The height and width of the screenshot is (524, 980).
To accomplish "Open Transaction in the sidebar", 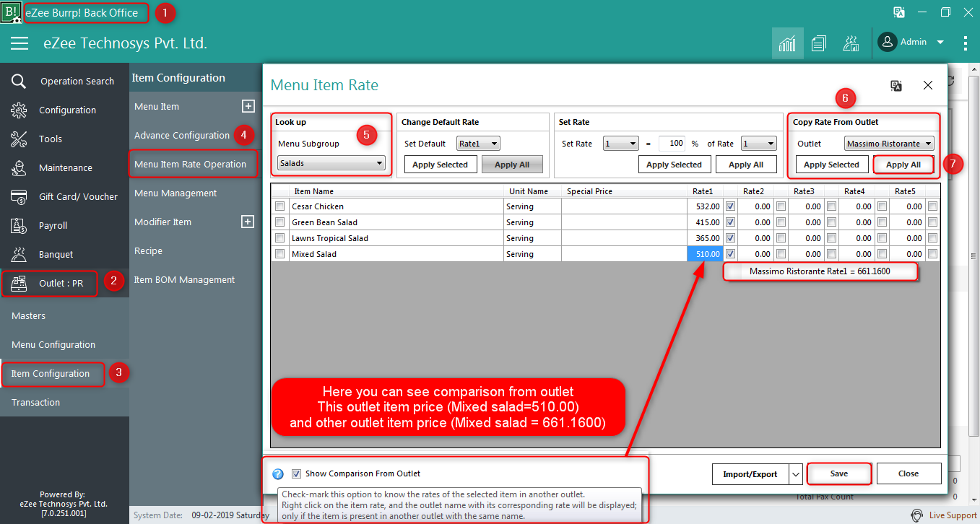I will [x=35, y=402].
